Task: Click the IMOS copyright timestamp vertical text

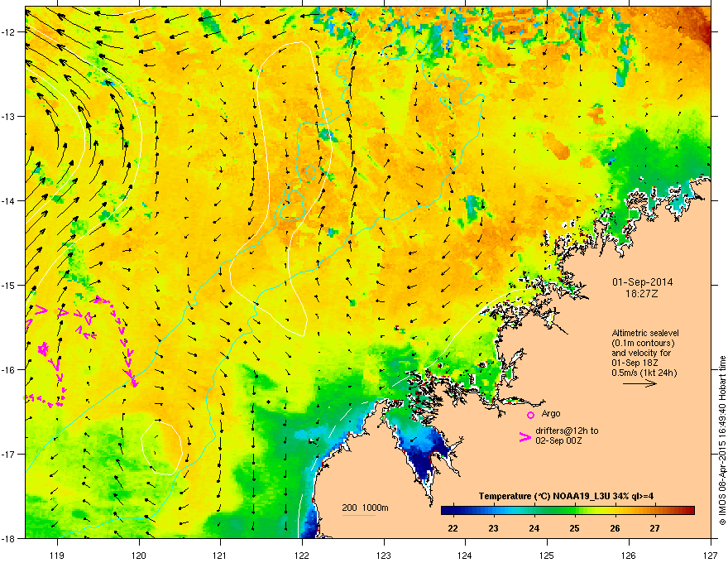Action: 722,440
